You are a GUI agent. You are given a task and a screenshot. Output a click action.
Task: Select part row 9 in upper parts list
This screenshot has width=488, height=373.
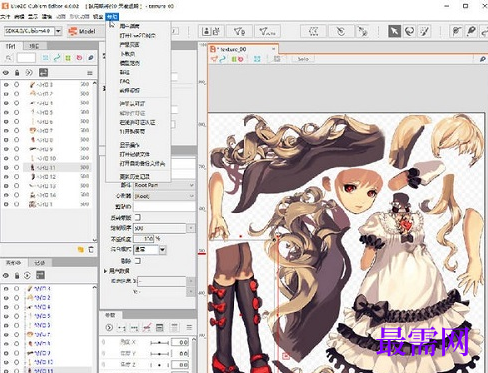coord(46,149)
